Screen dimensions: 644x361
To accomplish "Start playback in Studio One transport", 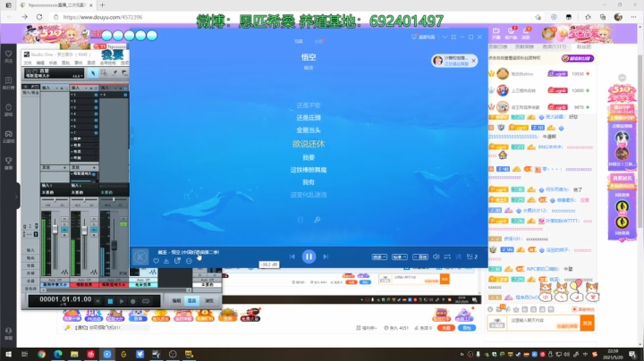I will pyautogui.click(x=122, y=301).
